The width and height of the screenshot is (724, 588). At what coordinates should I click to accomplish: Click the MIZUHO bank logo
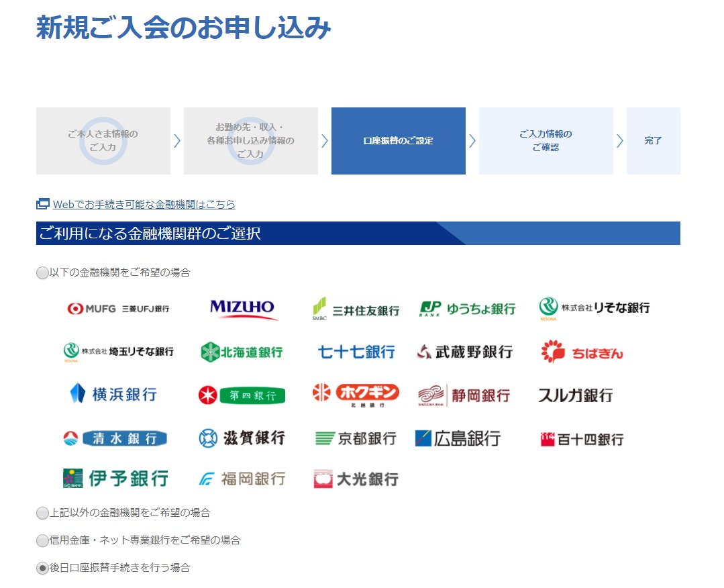pos(243,307)
